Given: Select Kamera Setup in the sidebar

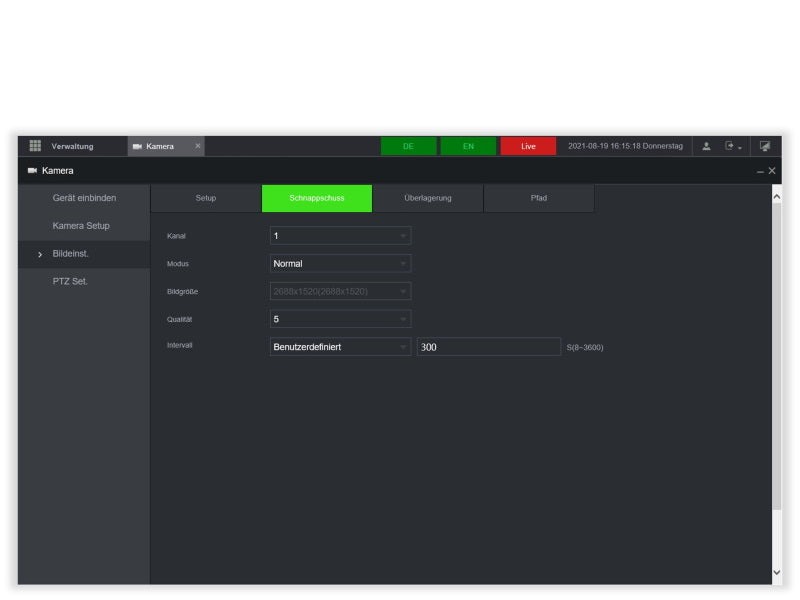Looking at the screenshot, I should tap(81, 226).
